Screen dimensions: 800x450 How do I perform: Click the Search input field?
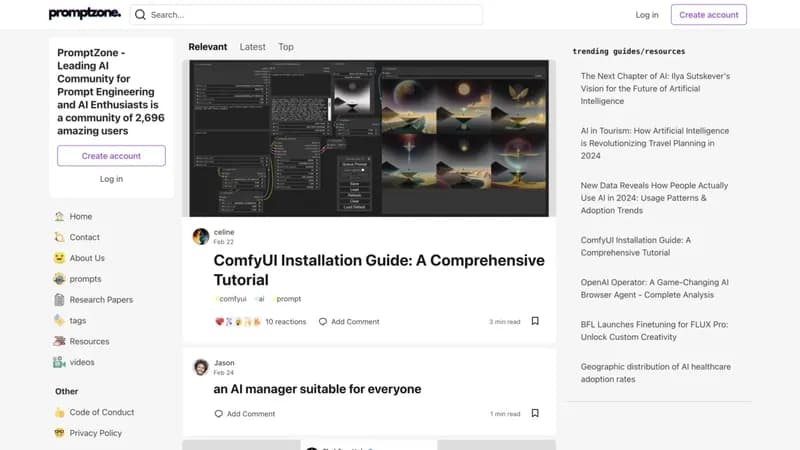(306, 15)
